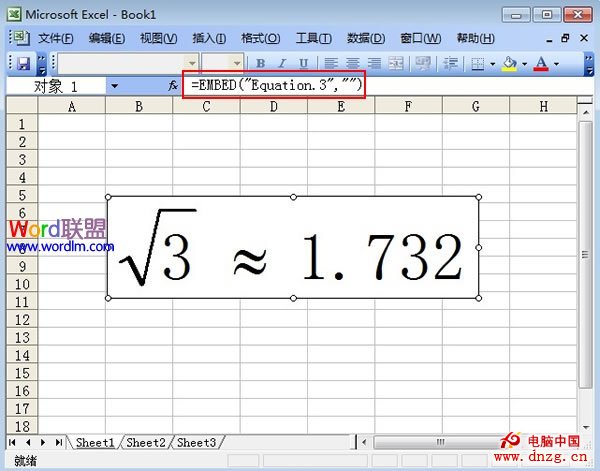Apply center alignment icon
600x471 pixels.
pos(353,64)
